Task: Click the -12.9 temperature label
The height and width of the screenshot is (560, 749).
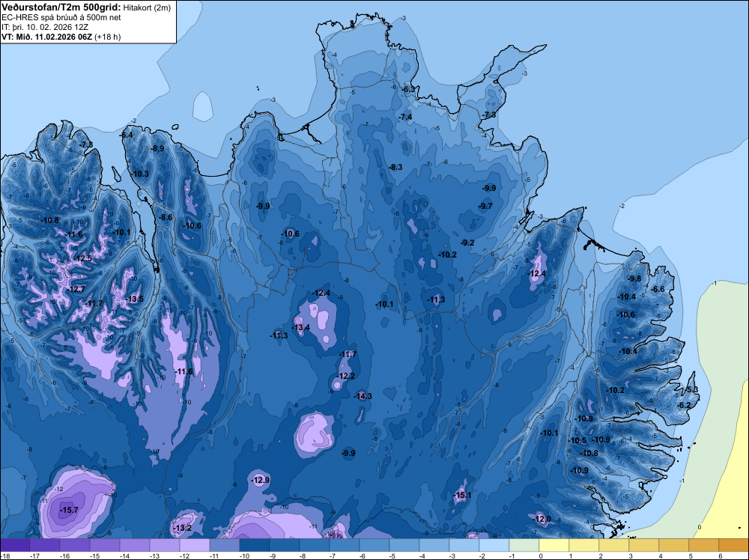Action: click(261, 481)
